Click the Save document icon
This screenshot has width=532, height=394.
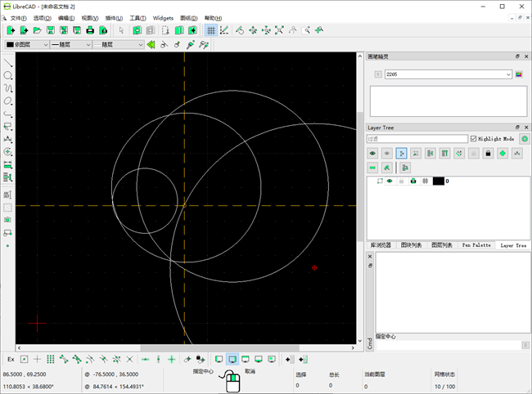tap(51, 30)
